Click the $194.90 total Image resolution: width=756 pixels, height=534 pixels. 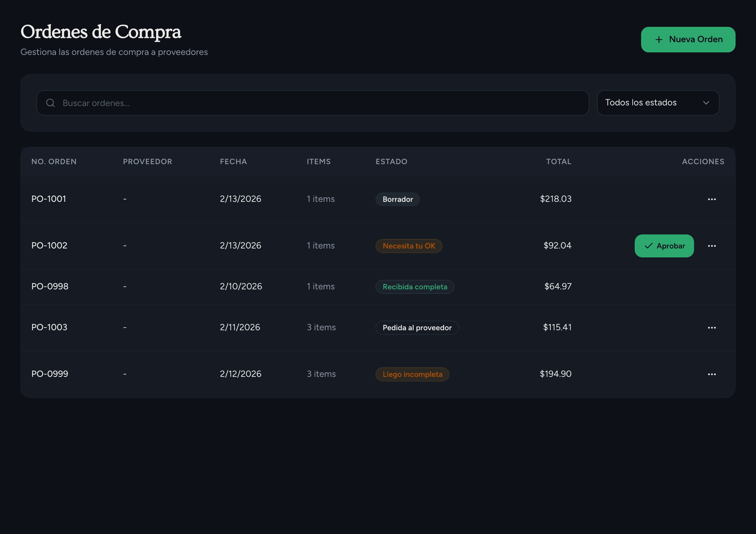555,374
